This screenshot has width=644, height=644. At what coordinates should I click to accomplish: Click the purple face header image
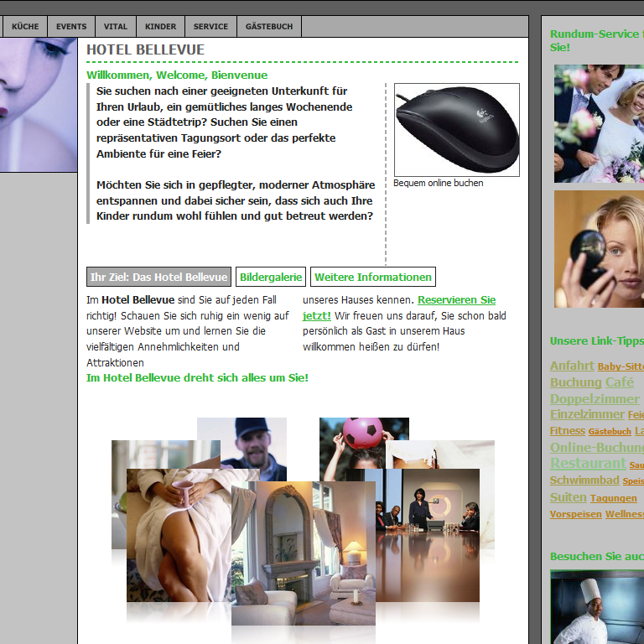coord(39,105)
